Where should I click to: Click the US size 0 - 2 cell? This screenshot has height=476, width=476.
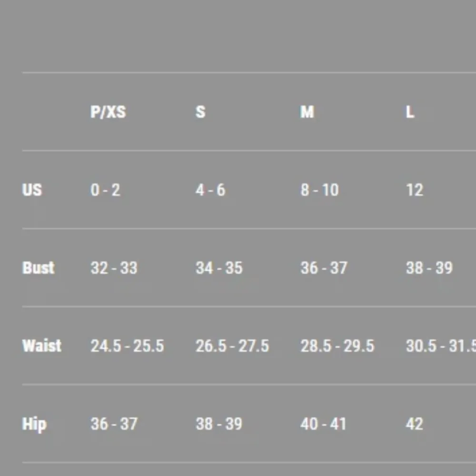105,190
